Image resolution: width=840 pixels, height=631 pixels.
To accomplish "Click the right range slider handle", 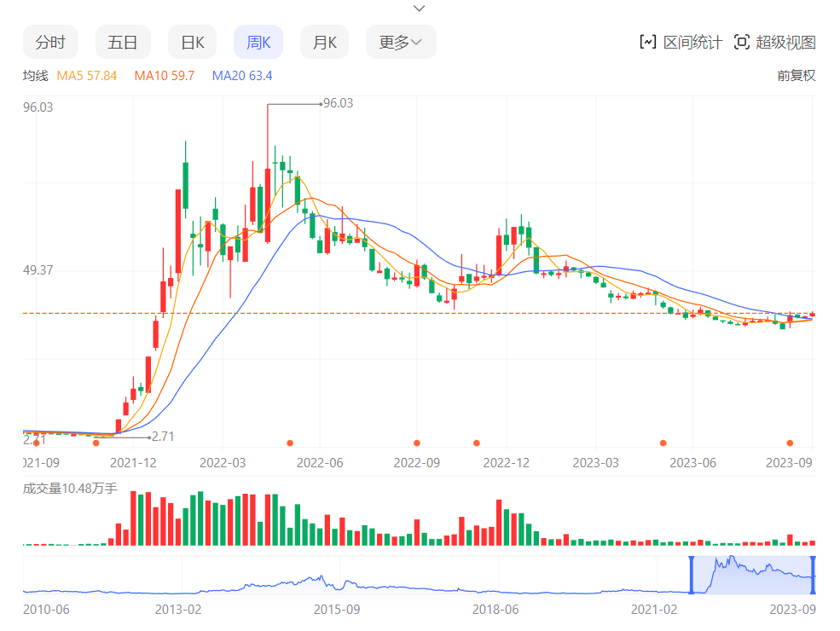I will [813, 575].
